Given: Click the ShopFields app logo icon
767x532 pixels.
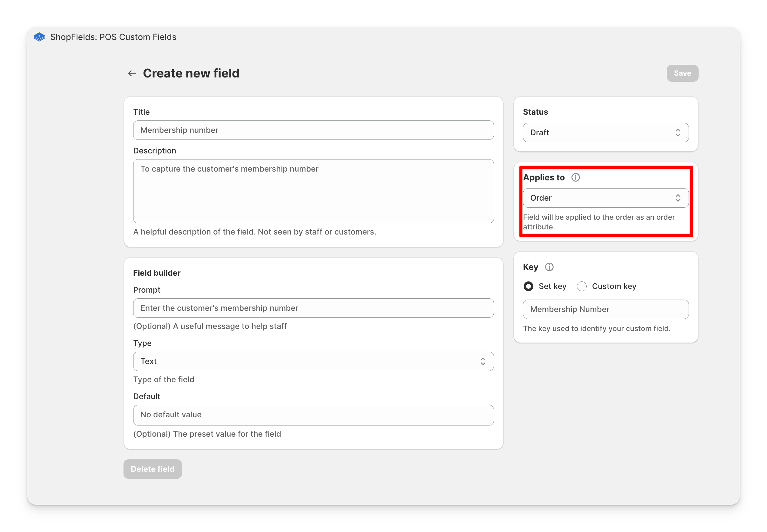Looking at the screenshot, I should click(x=39, y=37).
